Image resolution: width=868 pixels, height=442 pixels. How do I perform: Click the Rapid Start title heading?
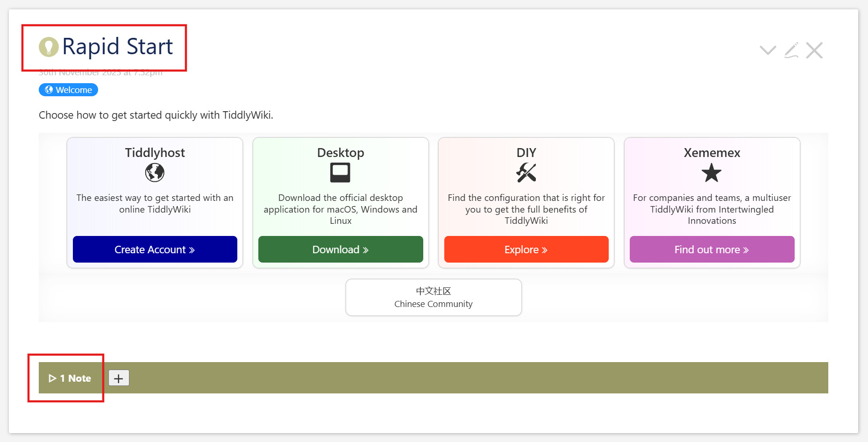pos(117,47)
